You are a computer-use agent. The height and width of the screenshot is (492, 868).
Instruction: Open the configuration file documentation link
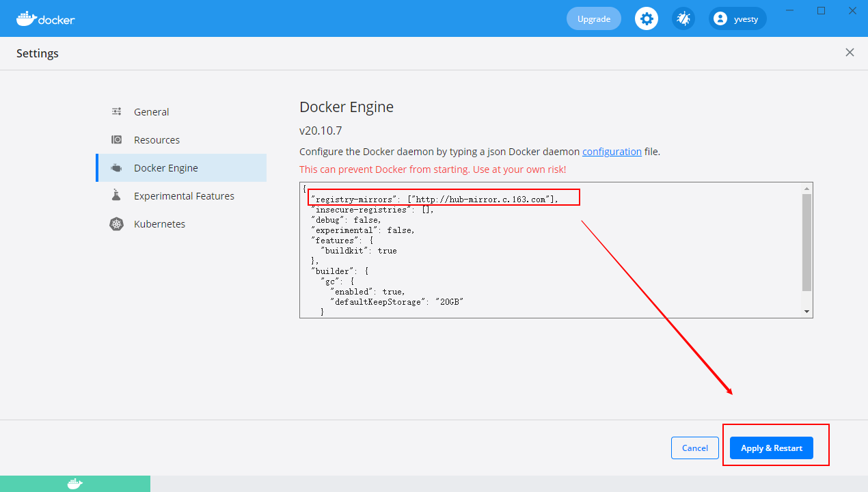612,152
